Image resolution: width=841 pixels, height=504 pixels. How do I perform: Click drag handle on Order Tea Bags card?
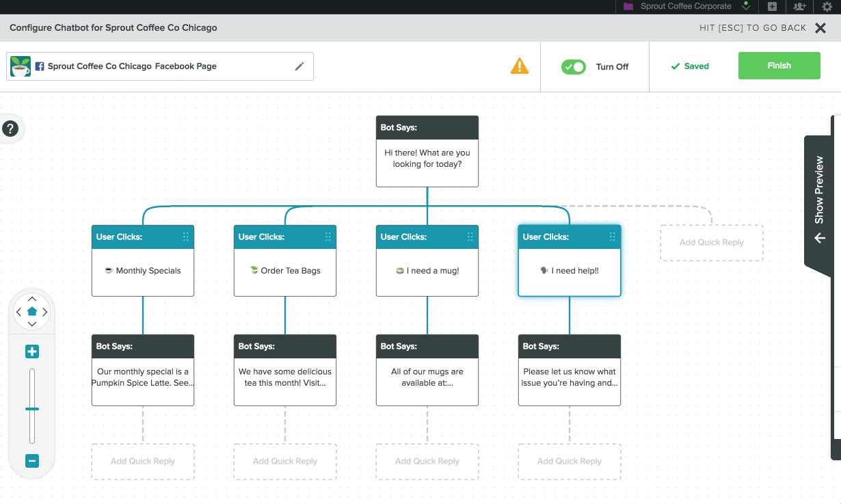pyautogui.click(x=328, y=237)
